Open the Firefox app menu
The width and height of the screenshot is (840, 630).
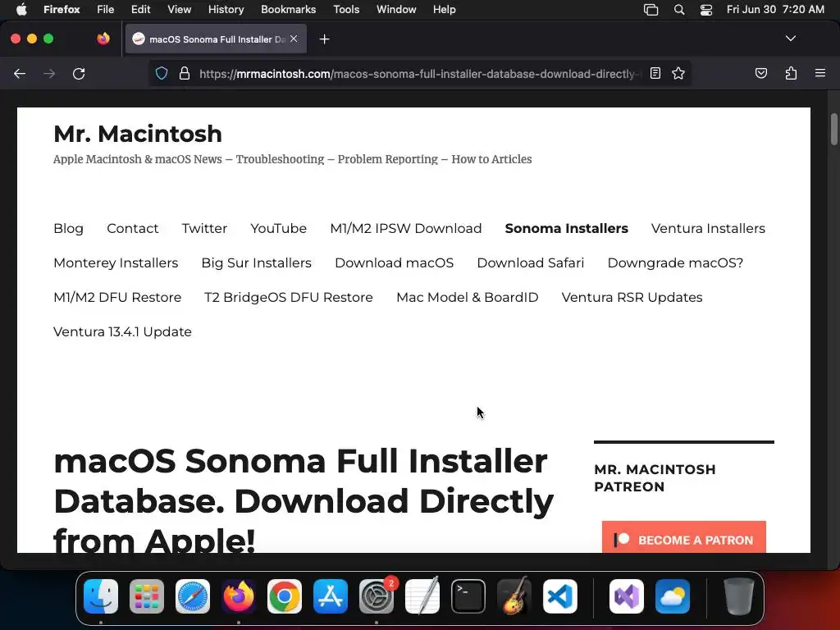(x=62, y=9)
